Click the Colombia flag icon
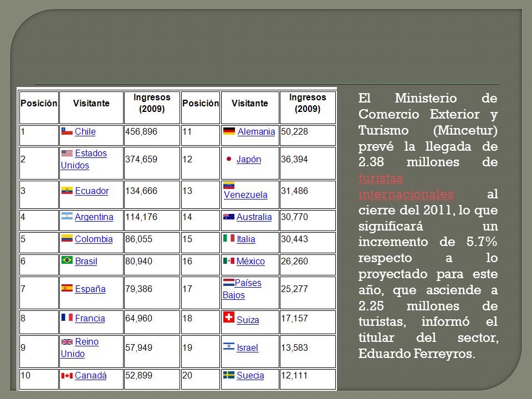532x399 pixels. pyautogui.click(x=67, y=238)
